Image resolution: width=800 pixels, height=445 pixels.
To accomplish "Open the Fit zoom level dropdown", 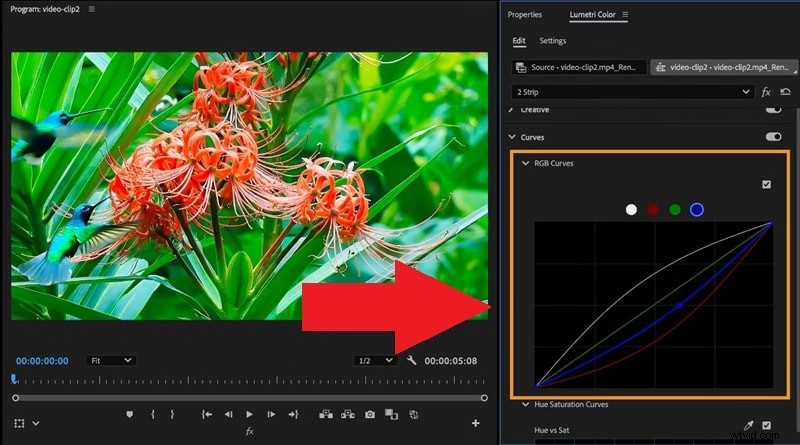I will pyautogui.click(x=111, y=360).
